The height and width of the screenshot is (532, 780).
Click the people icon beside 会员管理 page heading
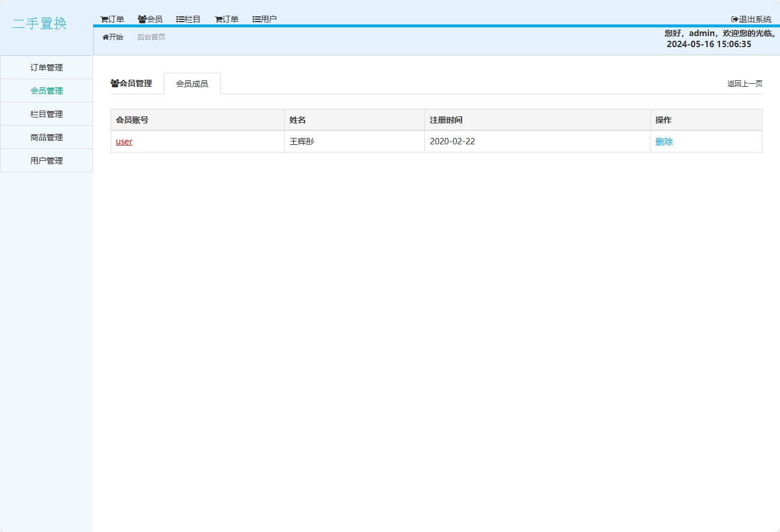[115, 83]
